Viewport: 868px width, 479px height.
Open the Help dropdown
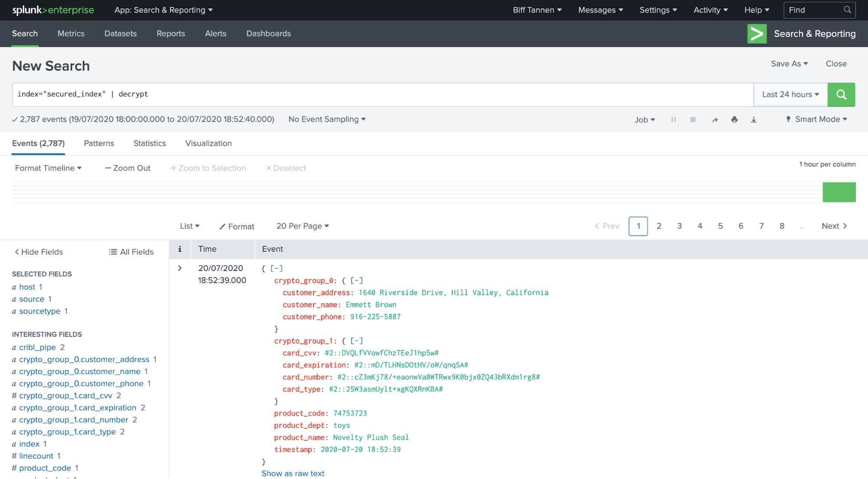click(756, 10)
